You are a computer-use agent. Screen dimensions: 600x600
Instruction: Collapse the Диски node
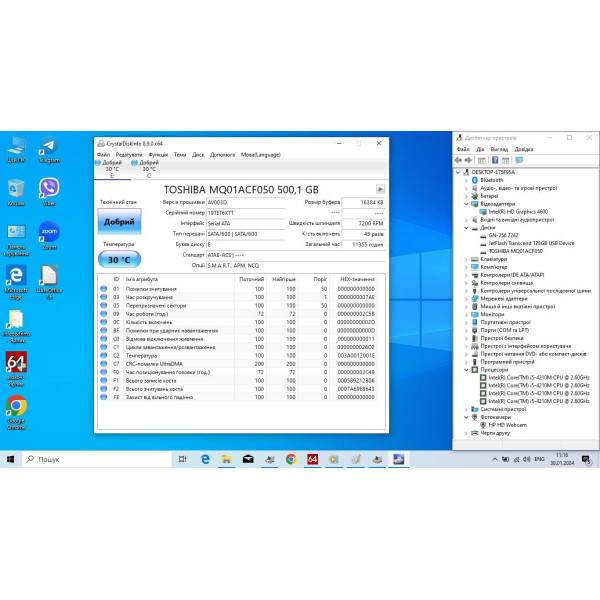[x=466, y=228]
